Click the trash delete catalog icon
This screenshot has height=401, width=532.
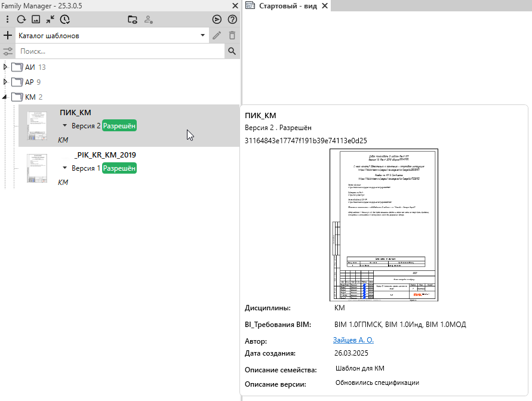pyautogui.click(x=232, y=35)
